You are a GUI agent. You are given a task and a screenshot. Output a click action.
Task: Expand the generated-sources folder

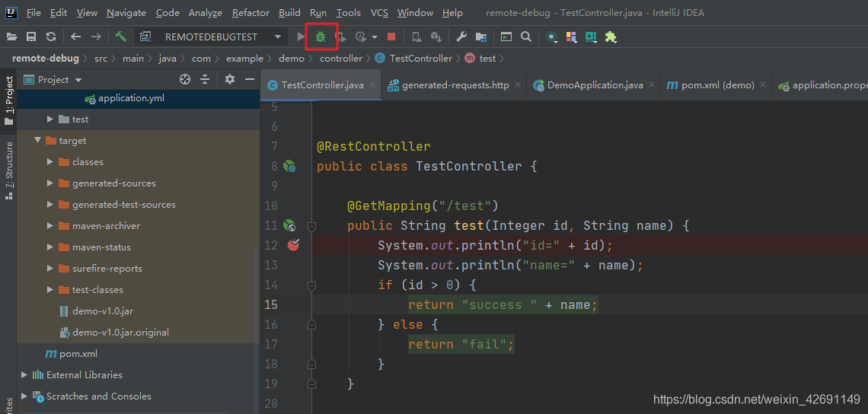(49, 183)
